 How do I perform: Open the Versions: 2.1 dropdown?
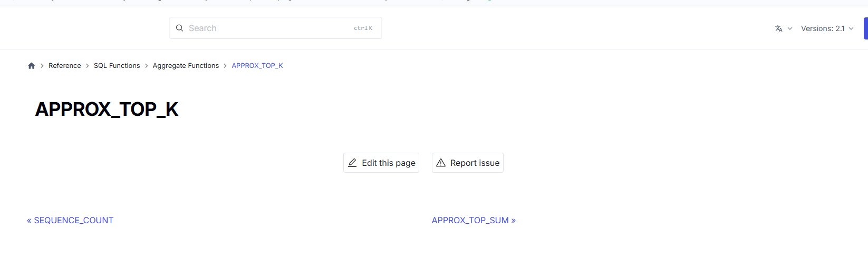coord(827,28)
